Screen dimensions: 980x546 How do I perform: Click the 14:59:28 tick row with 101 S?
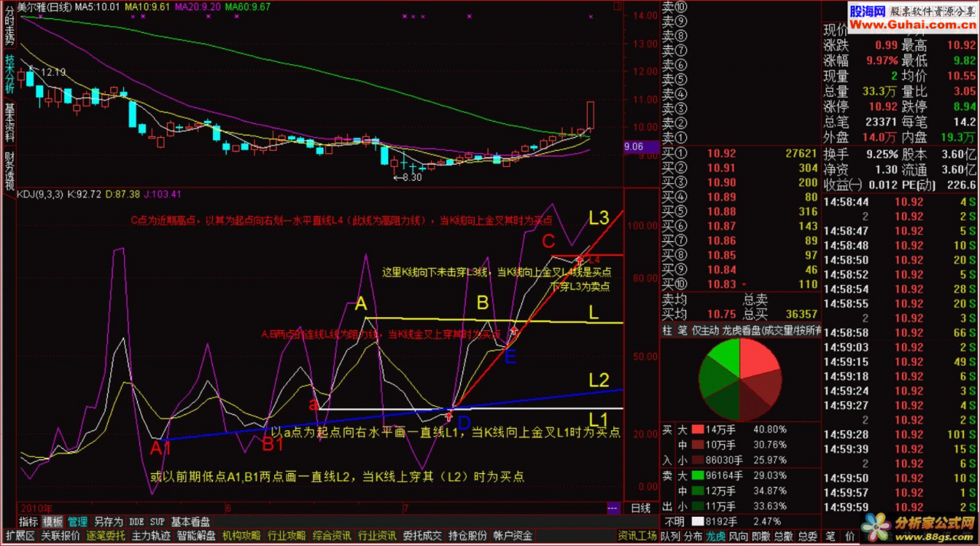pyautogui.click(x=901, y=434)
